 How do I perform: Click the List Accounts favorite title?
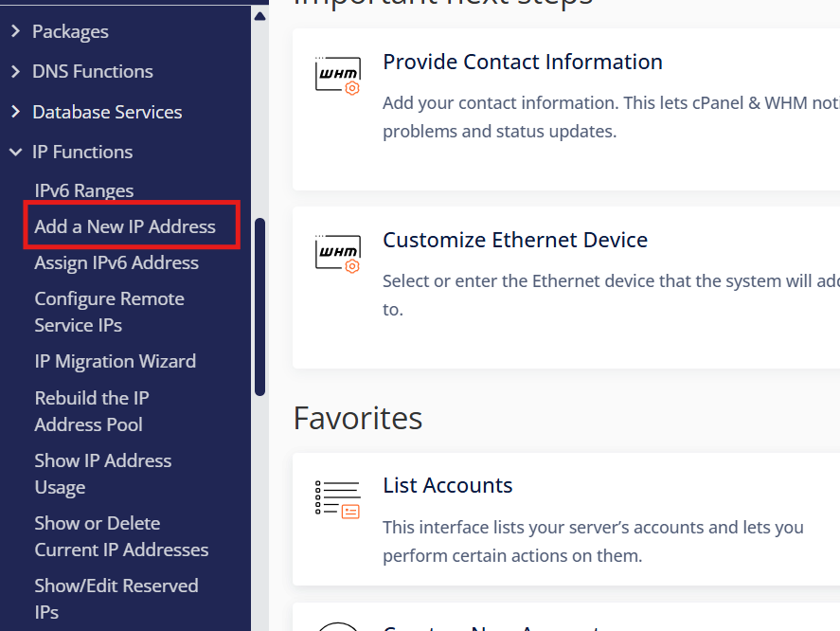[x=448, y=485]
